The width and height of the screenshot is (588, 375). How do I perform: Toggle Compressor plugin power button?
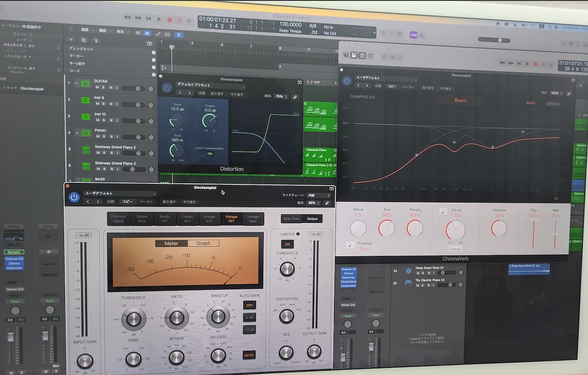74,197
